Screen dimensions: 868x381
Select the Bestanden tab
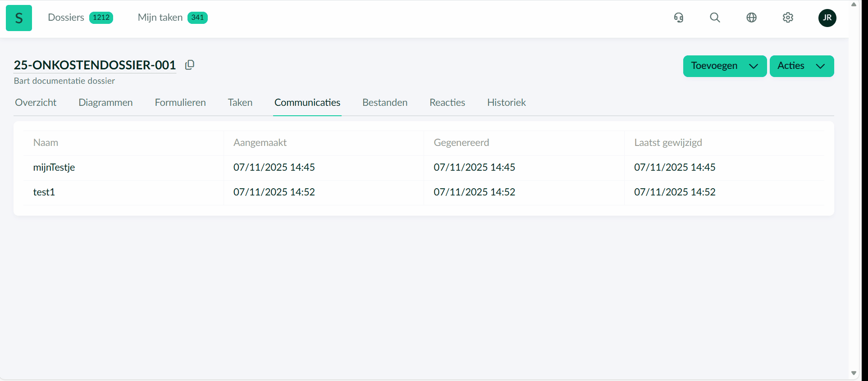pyautogui.click(x=385, y=103)
